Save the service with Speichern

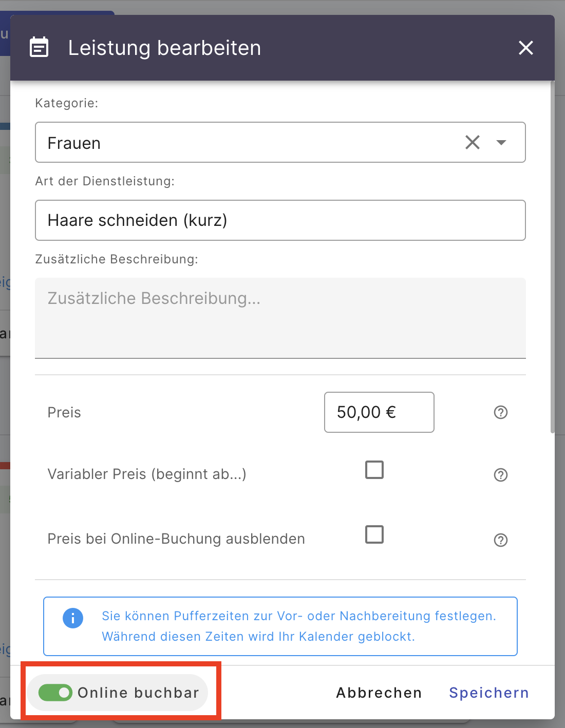[488, 692]
